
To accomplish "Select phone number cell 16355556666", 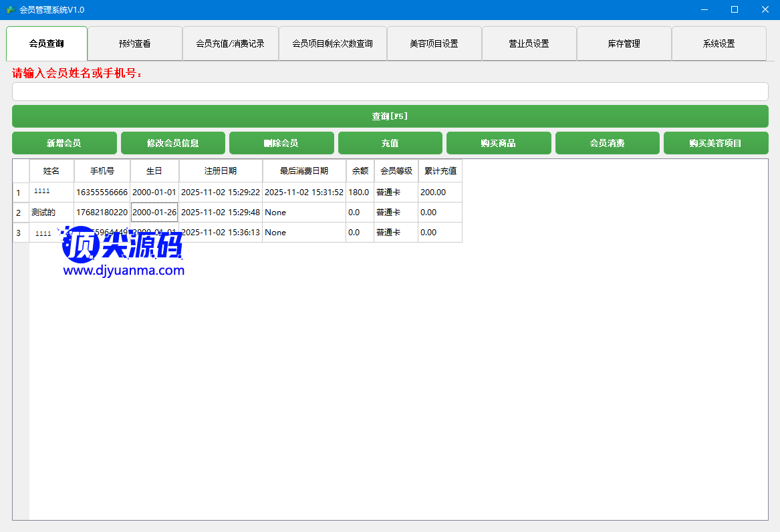I will (x=102, y=192).
